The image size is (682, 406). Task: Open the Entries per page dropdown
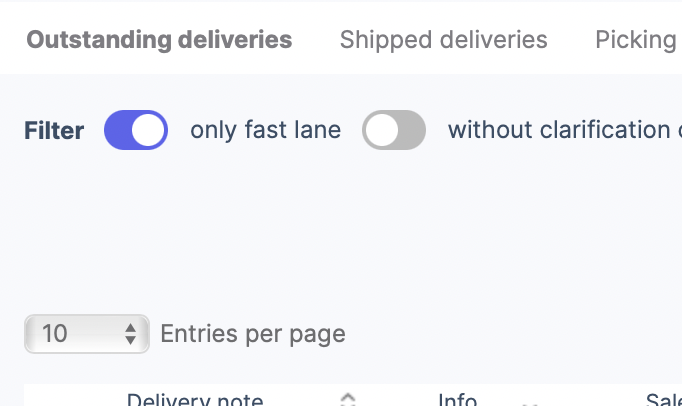tap(87, 333)
